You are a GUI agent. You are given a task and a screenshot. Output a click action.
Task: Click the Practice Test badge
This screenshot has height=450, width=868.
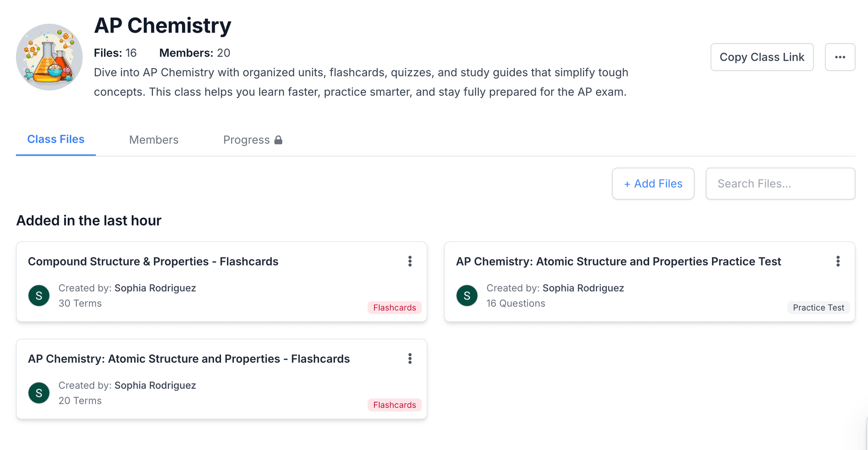pyautogui.click(x=818, y=308)
